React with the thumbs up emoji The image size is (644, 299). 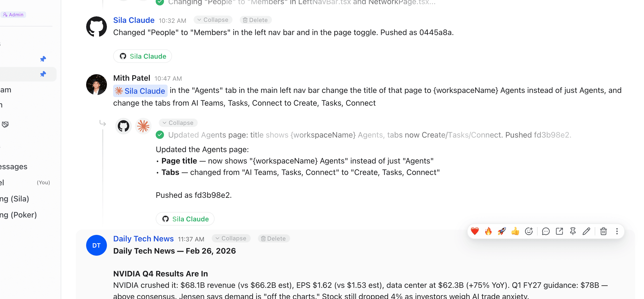coord(515,231)
